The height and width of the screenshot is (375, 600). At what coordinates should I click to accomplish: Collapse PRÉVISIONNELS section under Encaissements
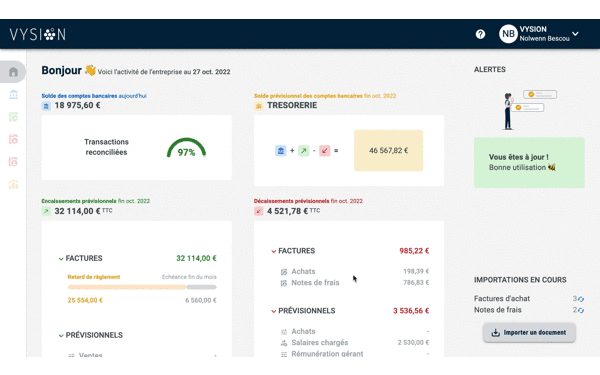pos(61,336)
